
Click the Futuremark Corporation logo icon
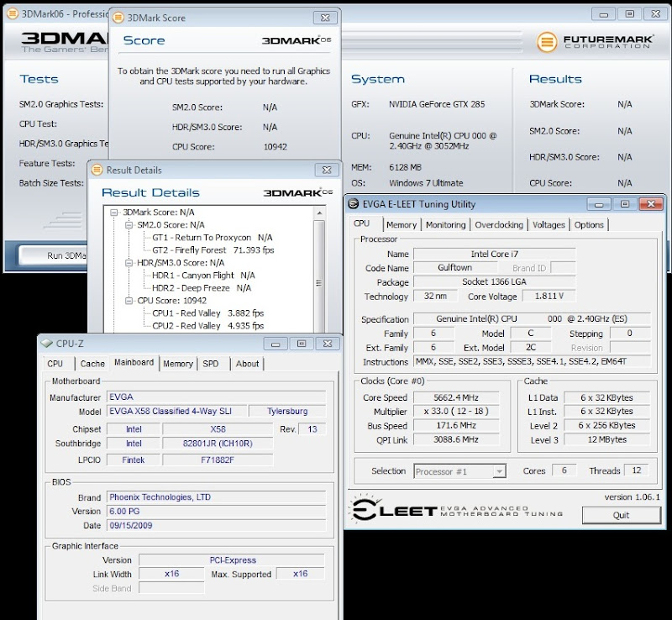(x=547, y=41)
